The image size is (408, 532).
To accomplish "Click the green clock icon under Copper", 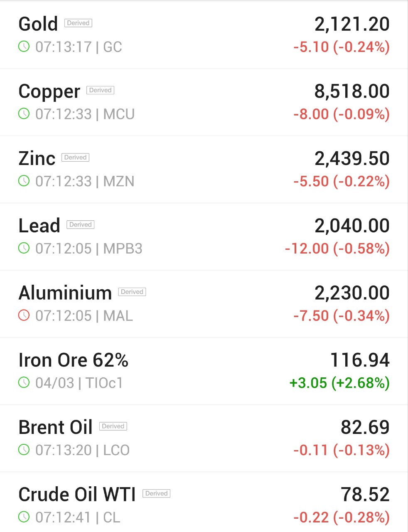I will pyautogui.click(x=24, y=113).
